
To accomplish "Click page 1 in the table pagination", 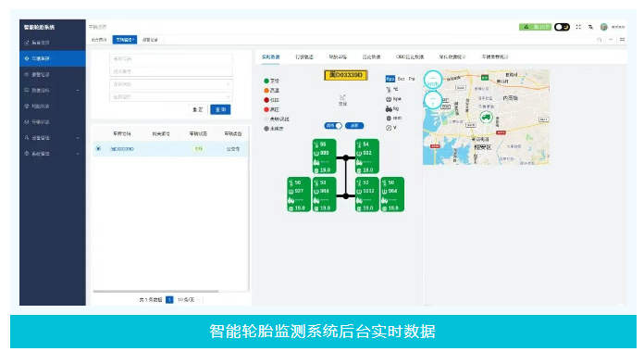I will point(169,300).
